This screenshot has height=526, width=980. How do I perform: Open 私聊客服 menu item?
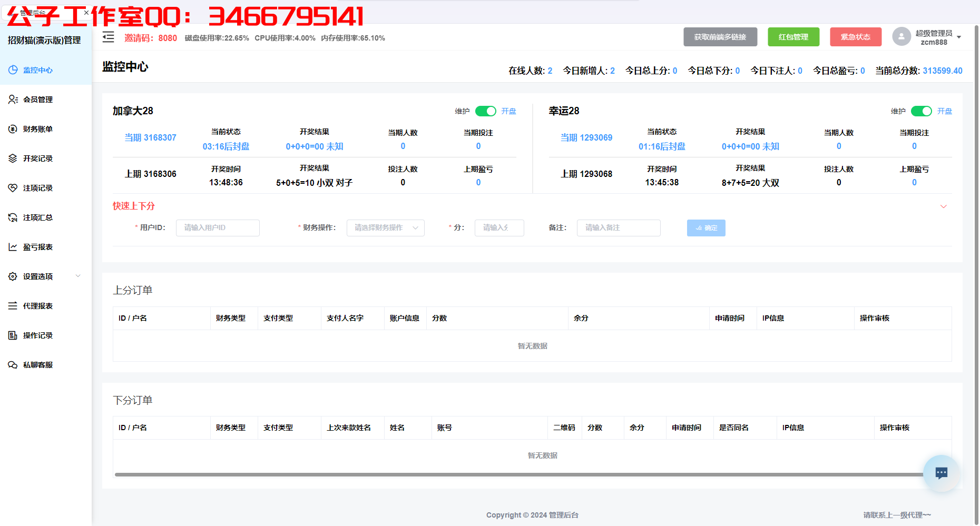point(46,365)
